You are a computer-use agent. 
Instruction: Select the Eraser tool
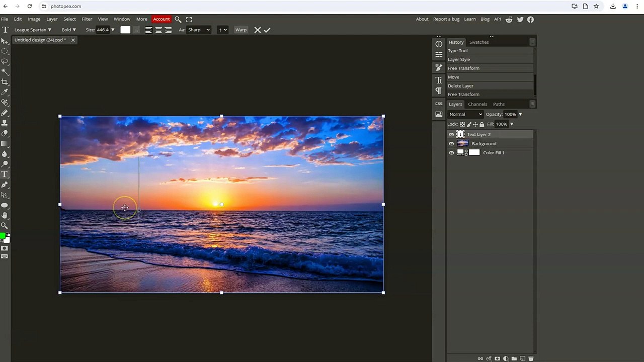click(5, 134)
